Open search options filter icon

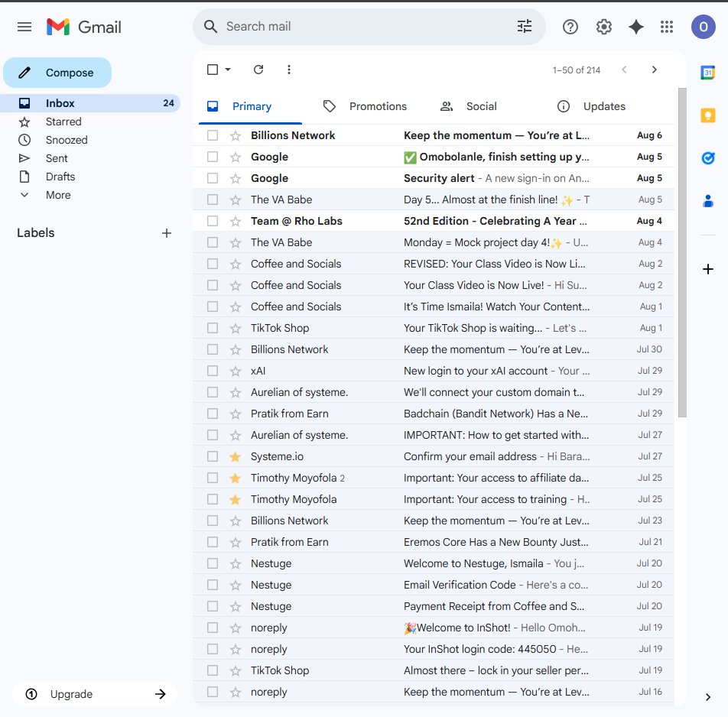tap(525, 27)
